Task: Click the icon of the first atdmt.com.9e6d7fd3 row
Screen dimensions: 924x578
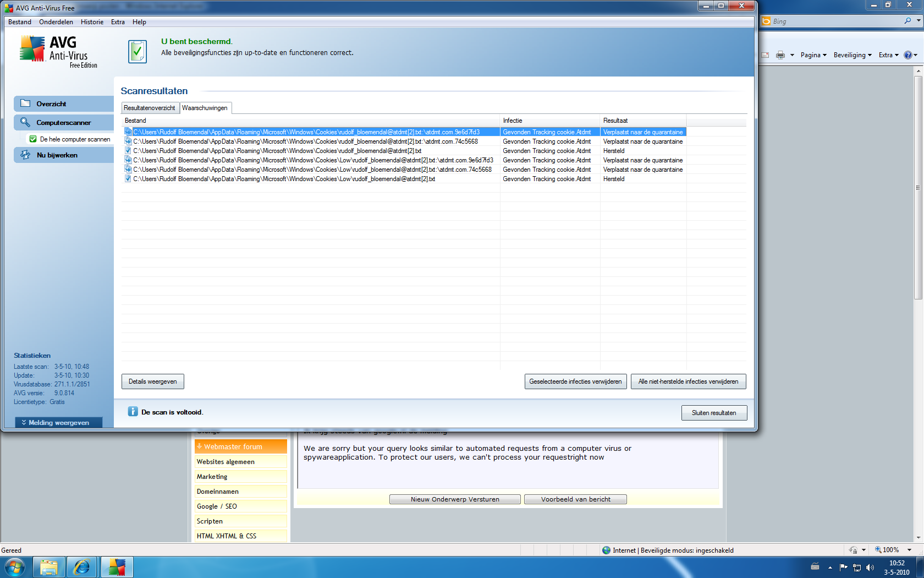Action: point(128,132)
